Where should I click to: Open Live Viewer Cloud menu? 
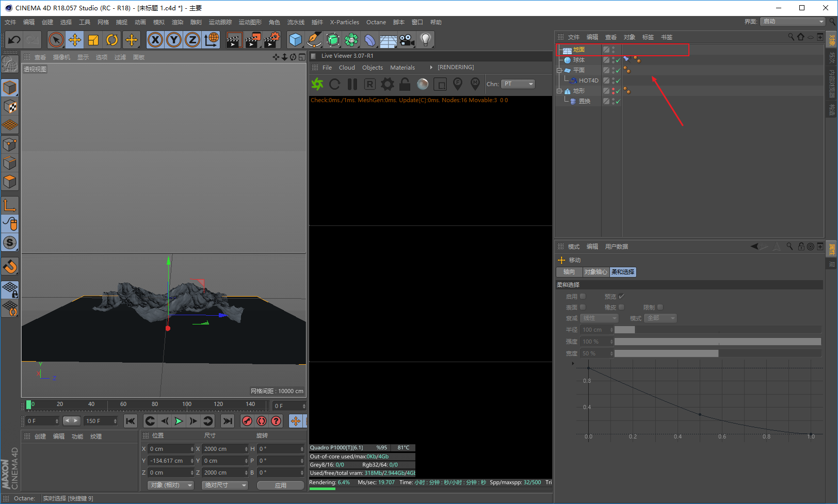coord(347,68)
